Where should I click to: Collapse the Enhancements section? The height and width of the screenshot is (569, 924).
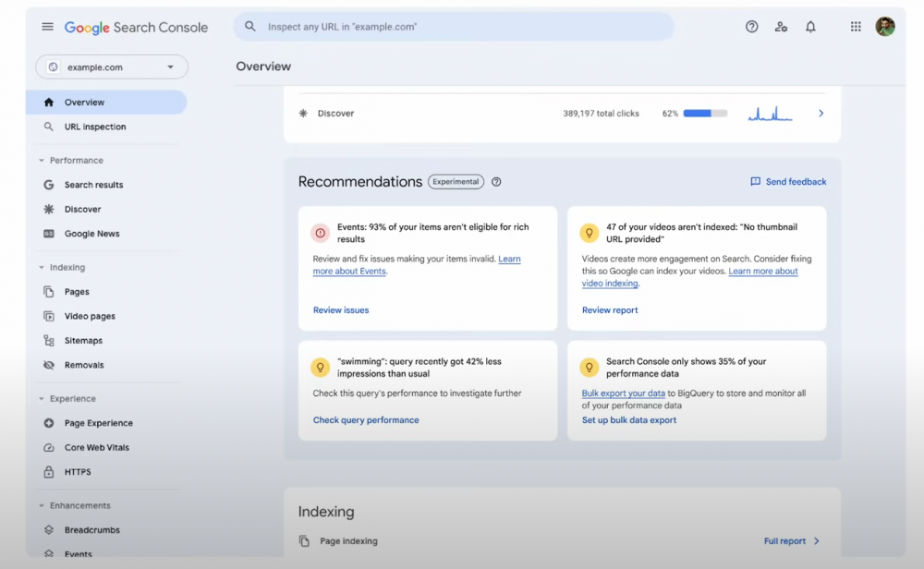tap(42, 505)
